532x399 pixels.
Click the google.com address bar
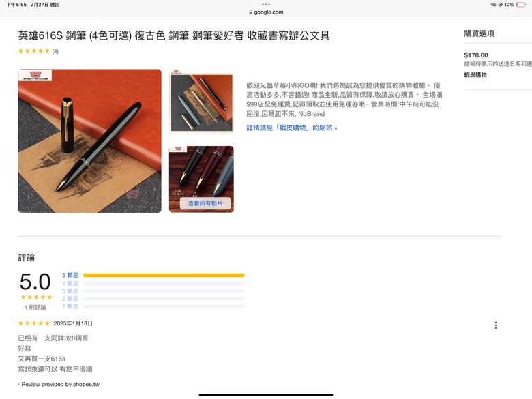(266, 12)
